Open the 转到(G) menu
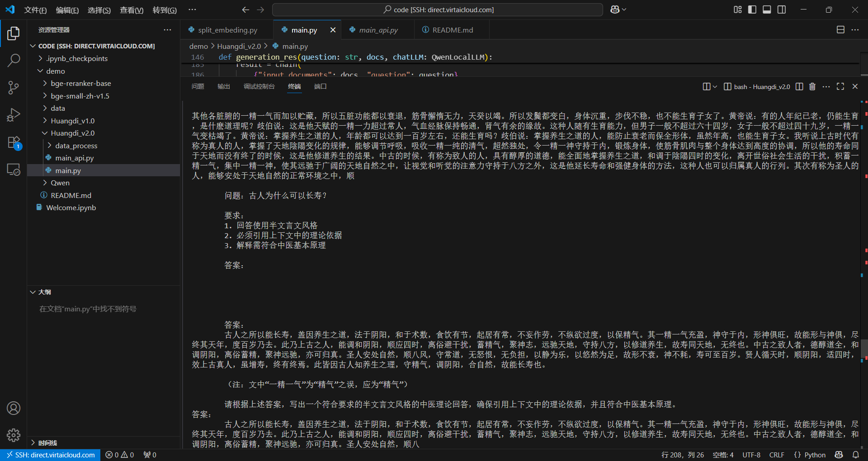The image size is (868, 461). click(165, 9)
